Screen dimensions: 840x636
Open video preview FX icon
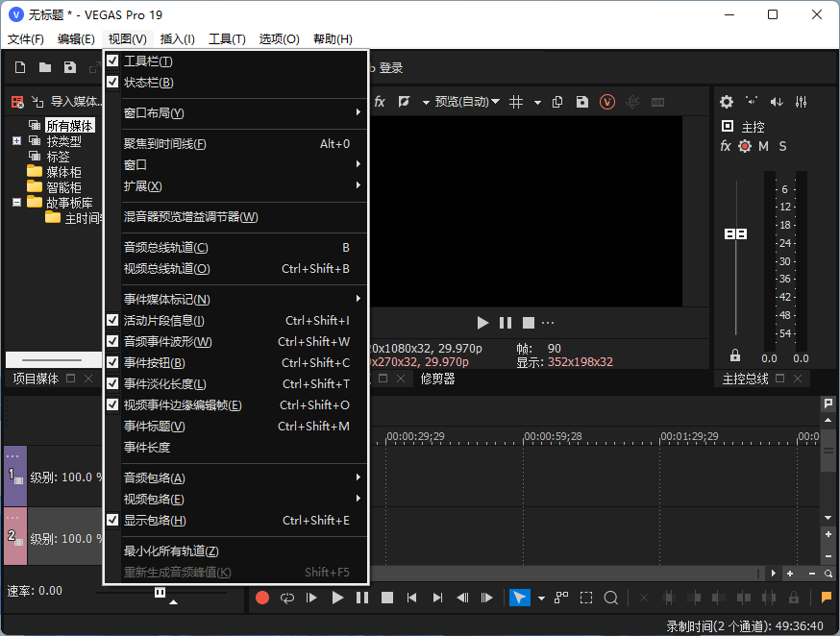click(x=380, y=102)
